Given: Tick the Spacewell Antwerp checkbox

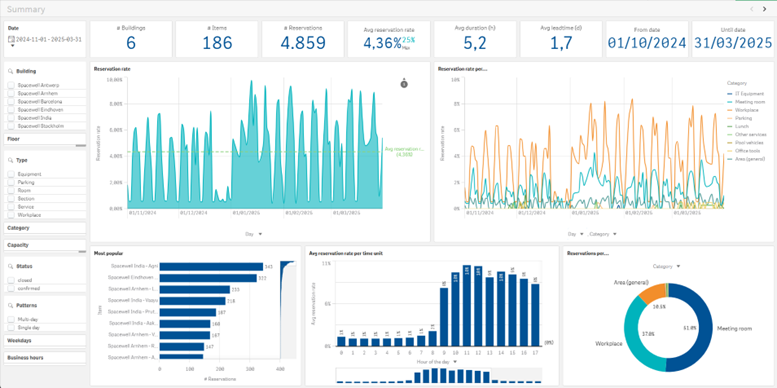Looking at the screenshot, I should [x=11, y=85].
